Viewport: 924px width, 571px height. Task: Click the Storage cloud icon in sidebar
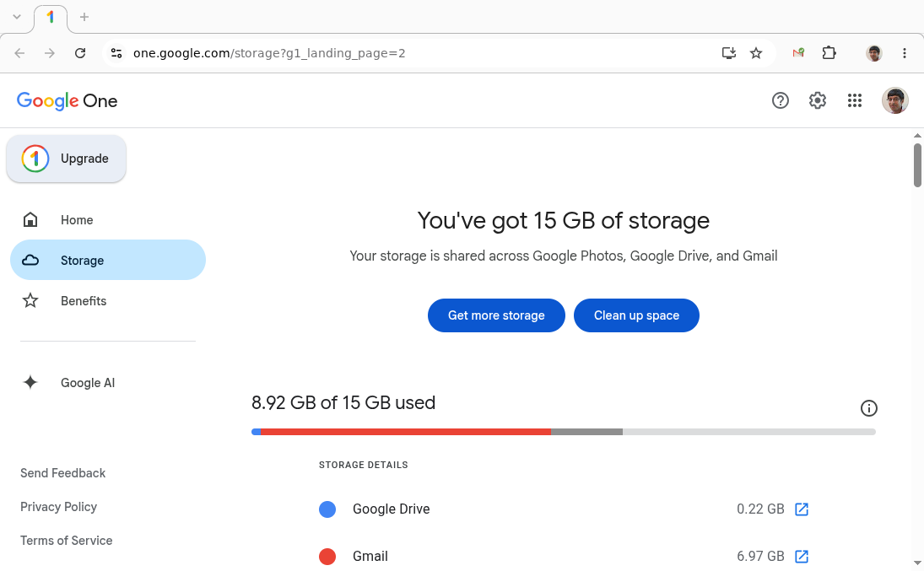30,260
